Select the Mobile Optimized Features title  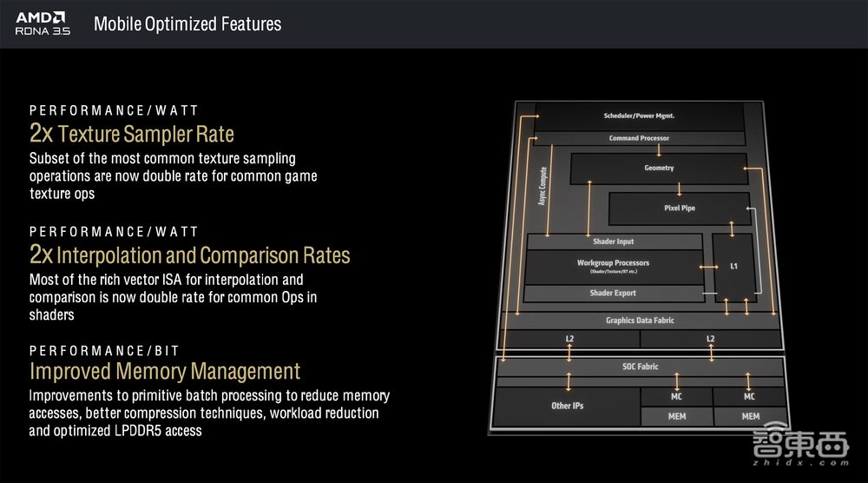(187, 24)
